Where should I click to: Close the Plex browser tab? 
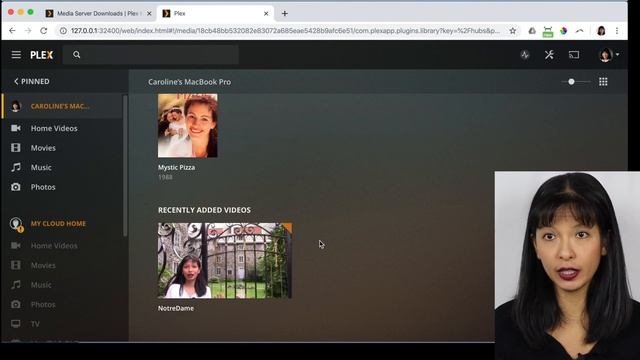(x=266, y=13)
